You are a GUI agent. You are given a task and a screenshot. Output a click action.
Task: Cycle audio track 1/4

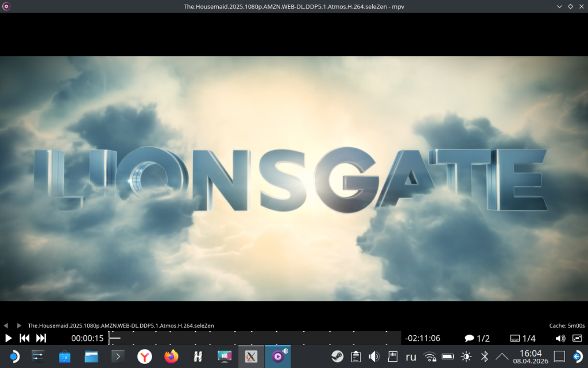click(x=523, y=338)
